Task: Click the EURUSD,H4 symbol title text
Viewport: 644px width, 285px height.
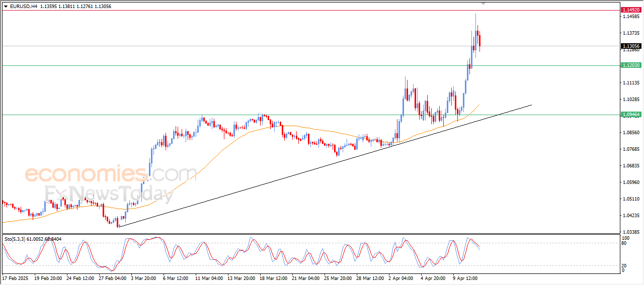Action: (x=23, y=7)
